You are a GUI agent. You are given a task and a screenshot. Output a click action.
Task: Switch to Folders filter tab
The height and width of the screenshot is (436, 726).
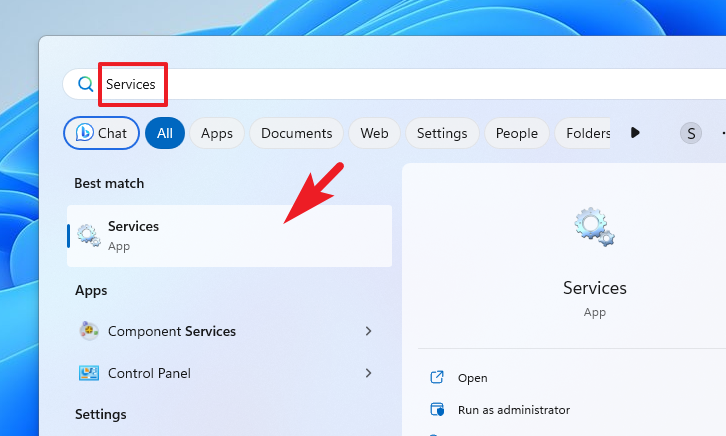point(582,133)
